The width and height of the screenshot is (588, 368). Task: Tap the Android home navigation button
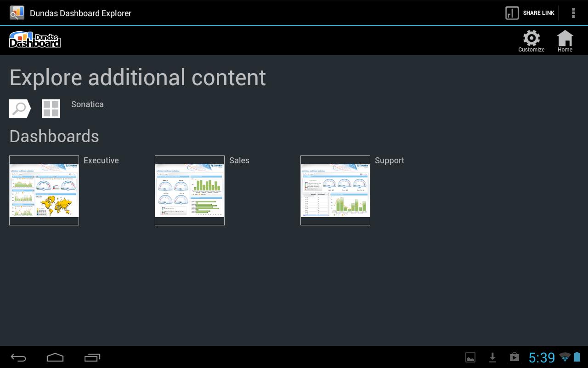pyautogui.click(x=55, y=357)
